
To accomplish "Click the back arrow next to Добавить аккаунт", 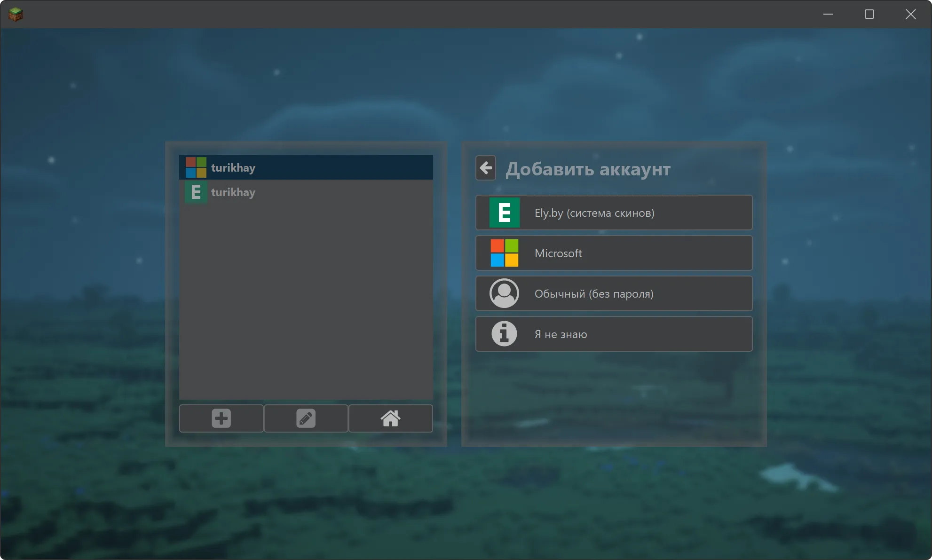I will (x=486, y=168).
